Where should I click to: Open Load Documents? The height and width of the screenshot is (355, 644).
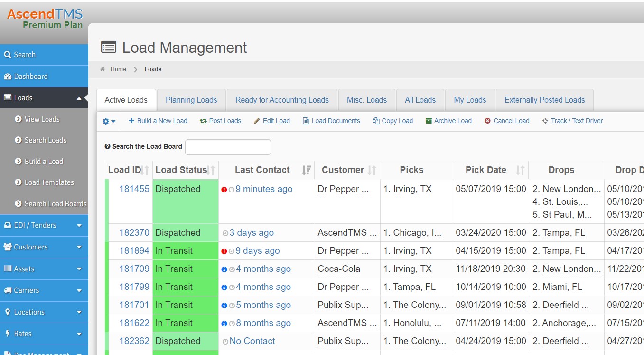click(x=332, y=121)
